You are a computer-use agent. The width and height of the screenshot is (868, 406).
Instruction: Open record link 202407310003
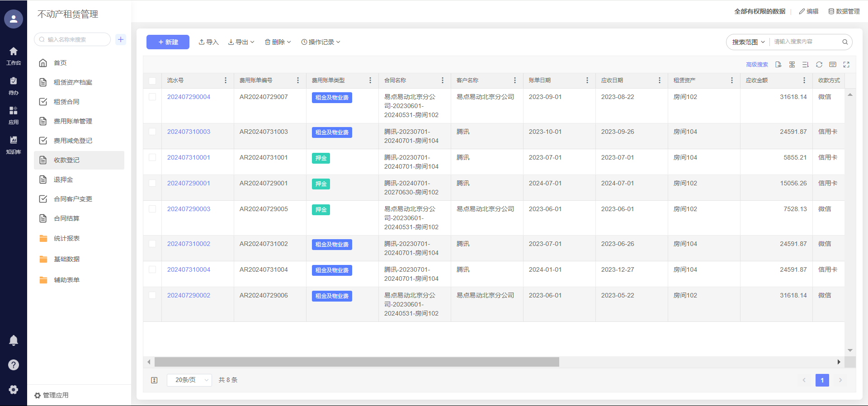[189, 132]
